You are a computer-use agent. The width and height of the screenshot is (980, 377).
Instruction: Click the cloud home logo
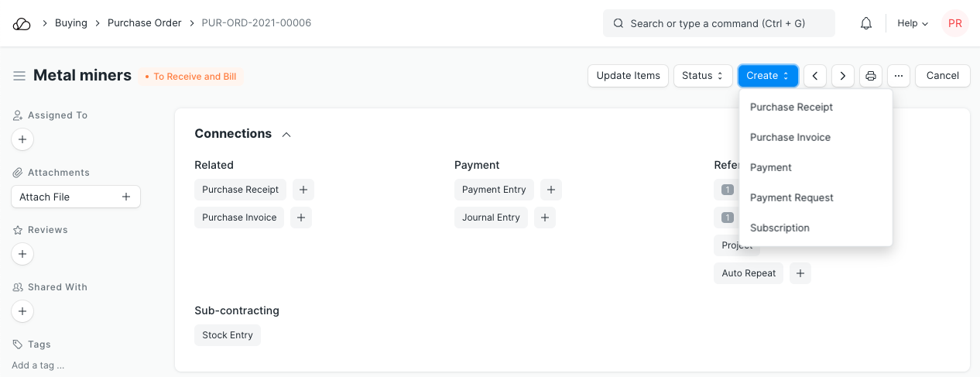[x=22, y=23]
